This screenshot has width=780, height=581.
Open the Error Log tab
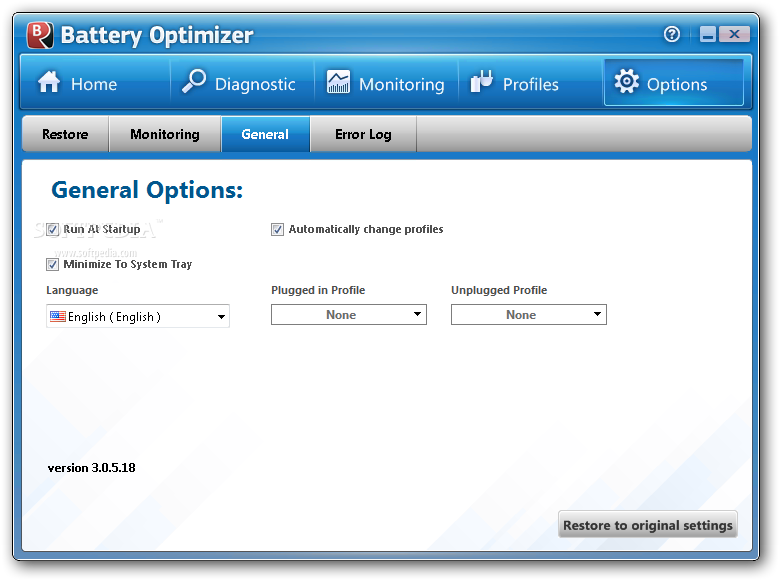tap(363, 134)
